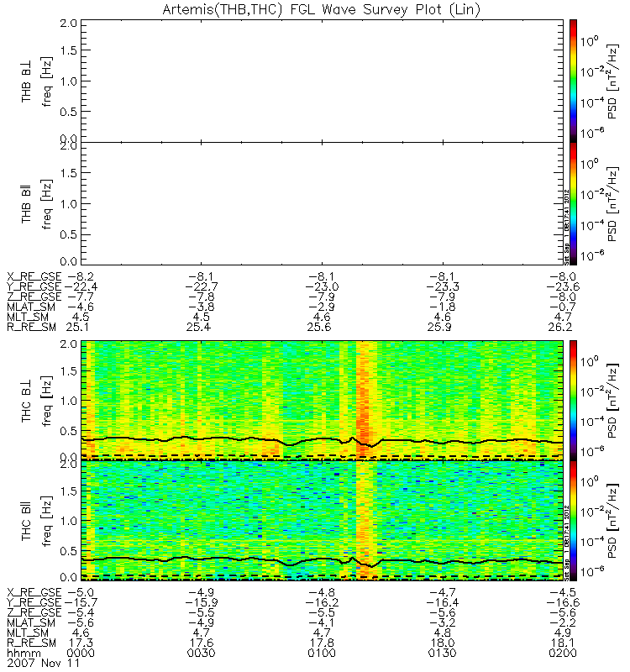
Task: Select the "THB B||" vertical axis label
Action: pos(27,204)
